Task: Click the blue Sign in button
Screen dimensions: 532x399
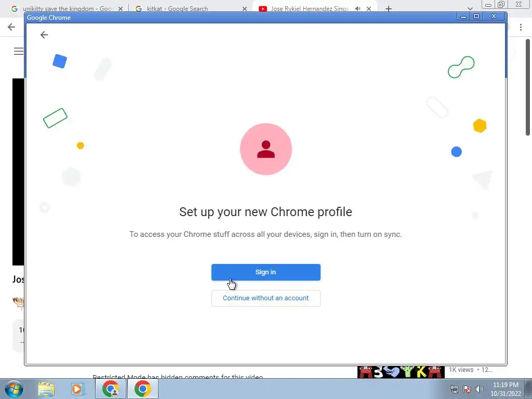Action: coord(265,272)
